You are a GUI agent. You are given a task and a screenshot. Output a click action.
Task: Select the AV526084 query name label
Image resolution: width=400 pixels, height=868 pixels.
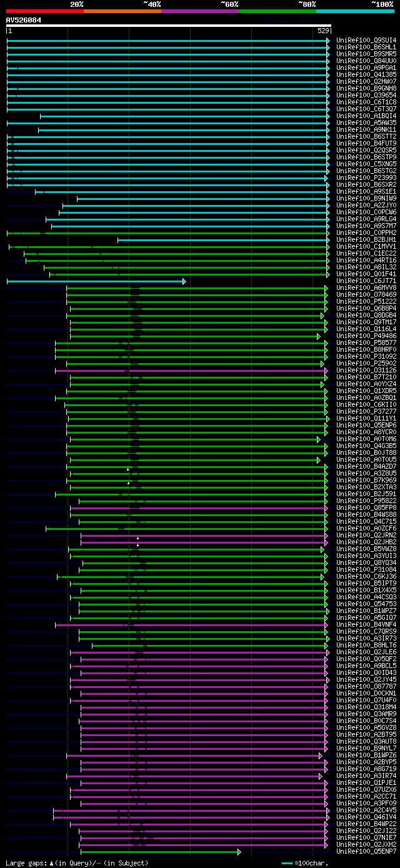tap(24, 20)
